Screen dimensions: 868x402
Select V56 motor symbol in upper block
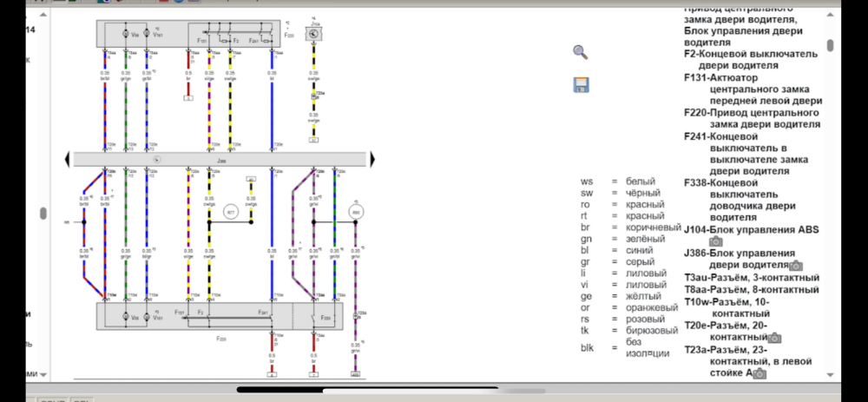pos(126,35)
